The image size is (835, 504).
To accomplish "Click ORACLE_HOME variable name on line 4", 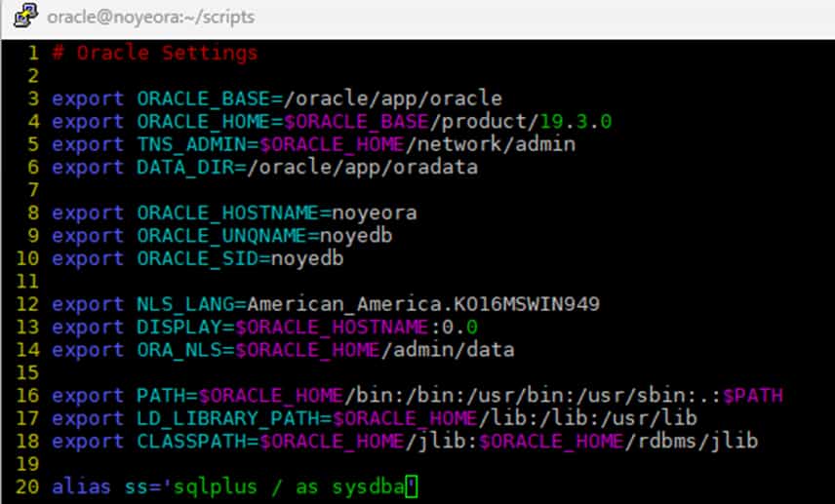I will pos(204,122).
